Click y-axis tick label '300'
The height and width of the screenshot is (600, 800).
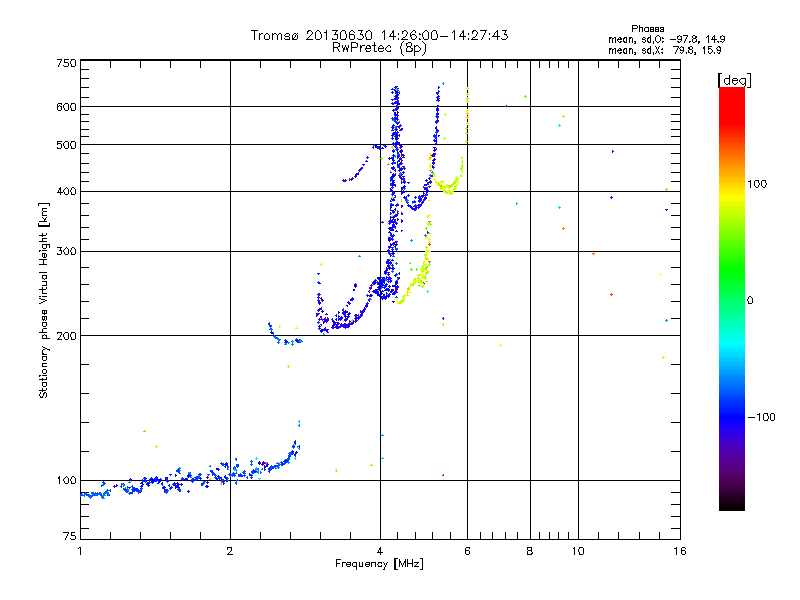[x=66, y=252]
